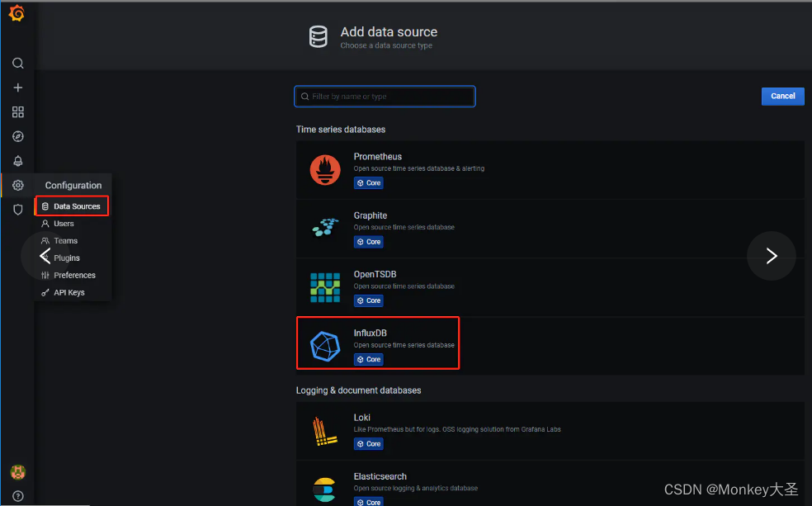The image size is (812, 506).
Task: Open the Grafana home logo
Action: pos(17,13)
